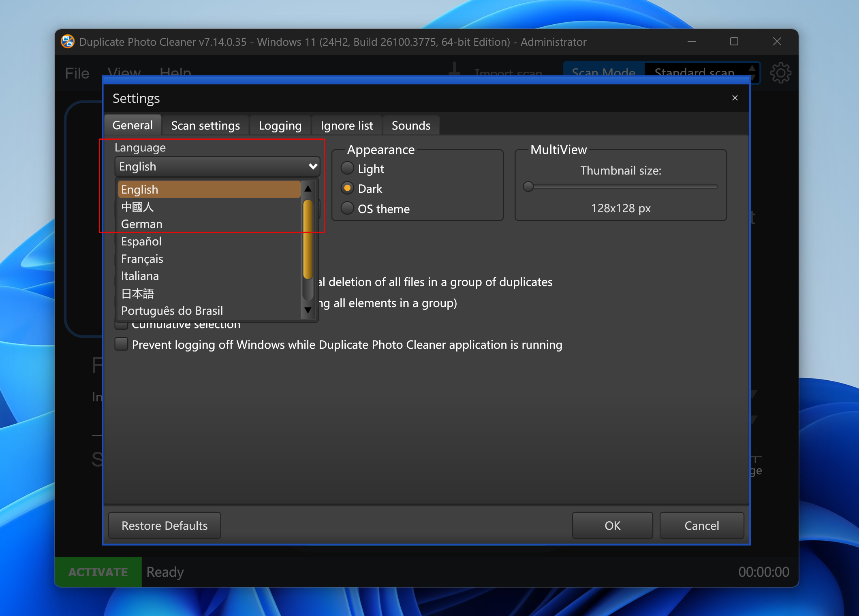Choose Español from the language list
Viewport: 859px width, 616px height.
pos(141,241)
